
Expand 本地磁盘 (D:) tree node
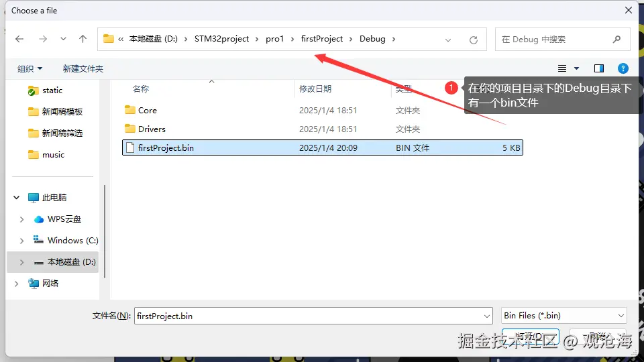click(x=21, y=262)
